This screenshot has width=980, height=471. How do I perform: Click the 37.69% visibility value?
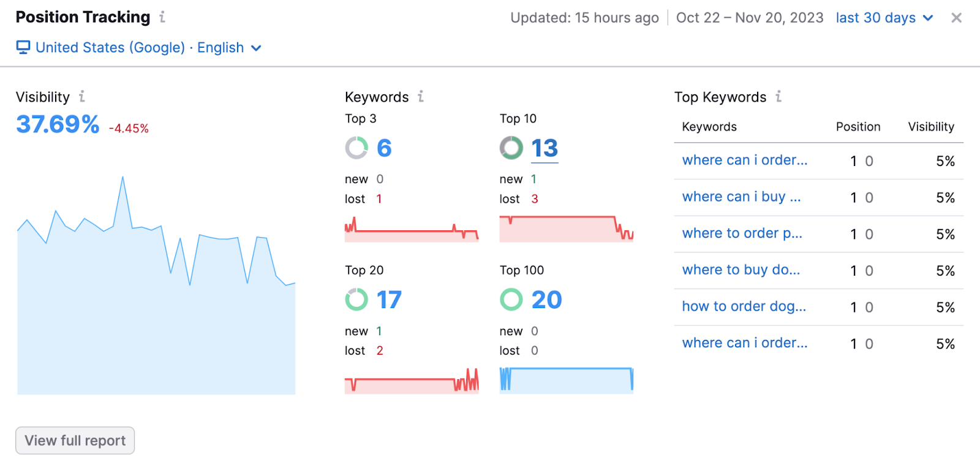point(58,124)
